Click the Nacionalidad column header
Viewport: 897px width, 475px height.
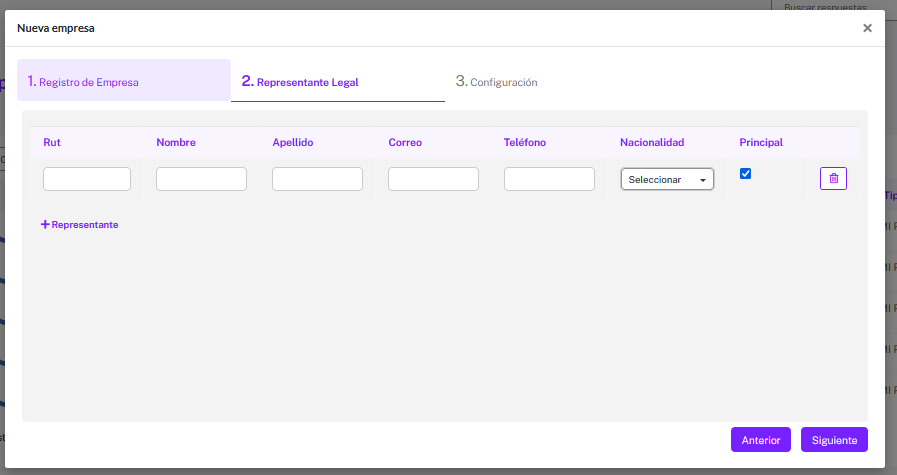coord(651,142)
